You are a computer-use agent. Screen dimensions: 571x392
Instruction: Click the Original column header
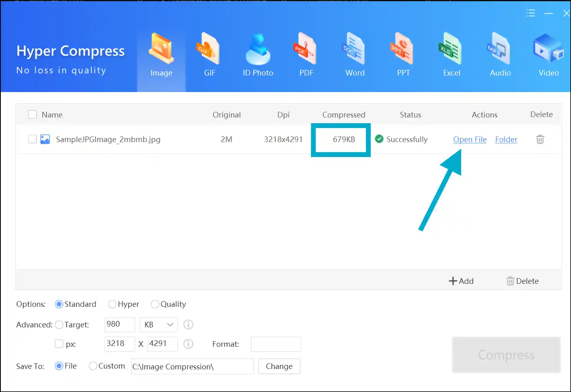pyautogui.click(x=227, y=115)
